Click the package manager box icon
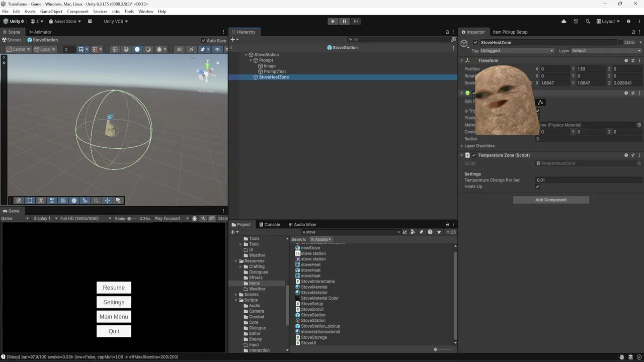The height and width of the screenshot is (362, 644). (x=90, y=21)
